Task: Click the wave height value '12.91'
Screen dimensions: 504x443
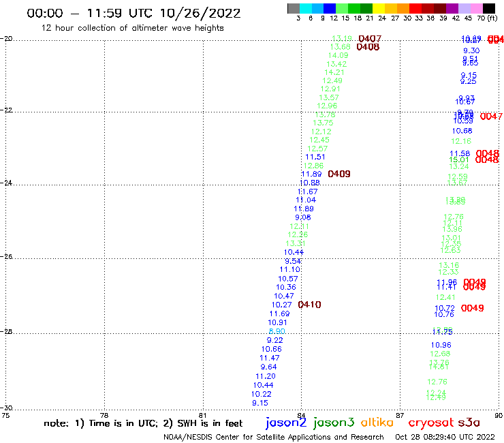Action: (330, 89)
